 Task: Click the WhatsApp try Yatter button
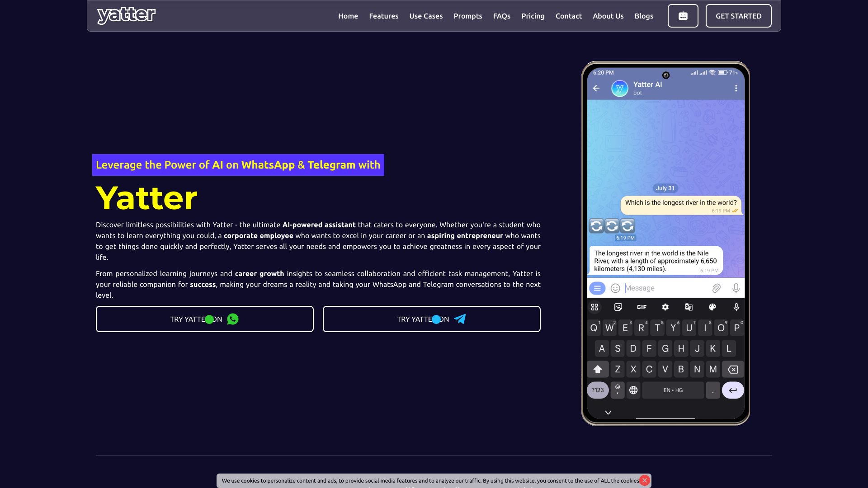tap(204, 319)
